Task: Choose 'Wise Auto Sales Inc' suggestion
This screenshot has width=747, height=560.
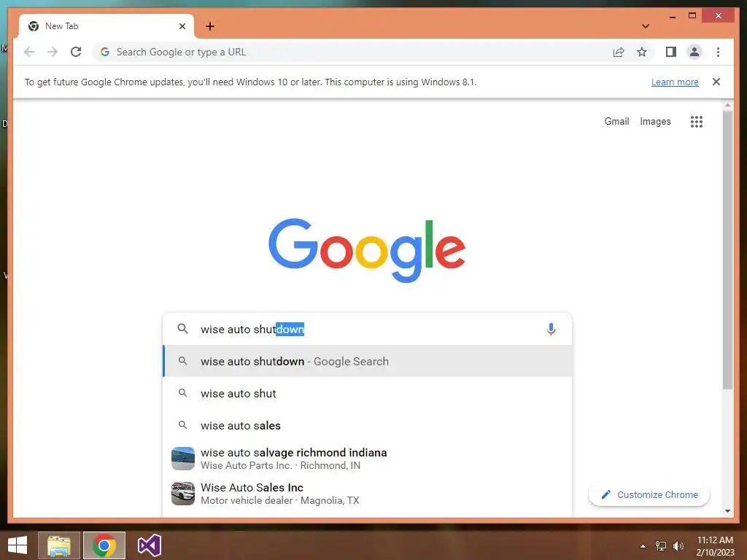Action: click(367, 494)
